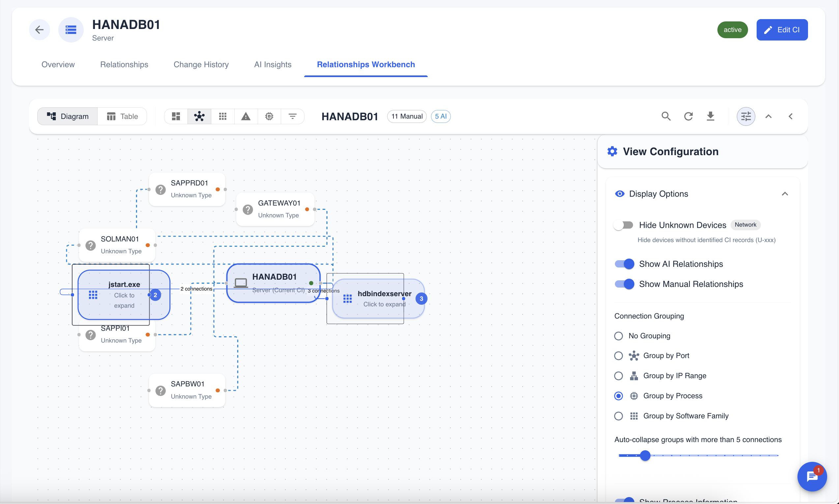
Task: Click the back arrow button
Action: 40,30
